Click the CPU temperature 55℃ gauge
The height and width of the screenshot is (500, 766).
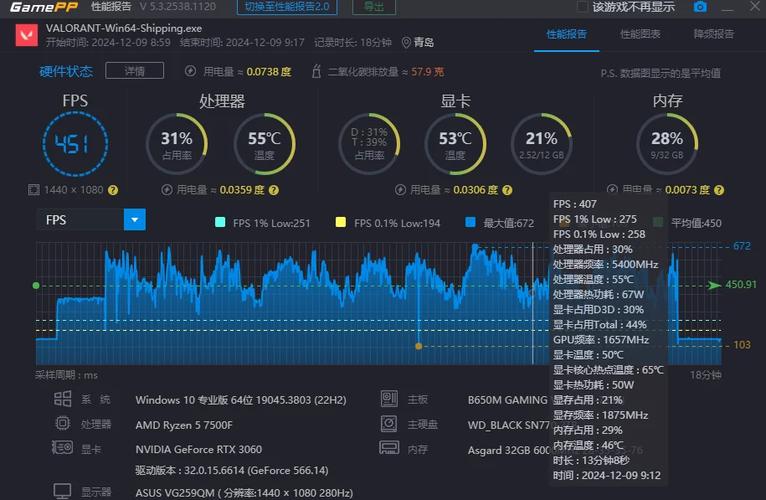click(x=264, y=144)
